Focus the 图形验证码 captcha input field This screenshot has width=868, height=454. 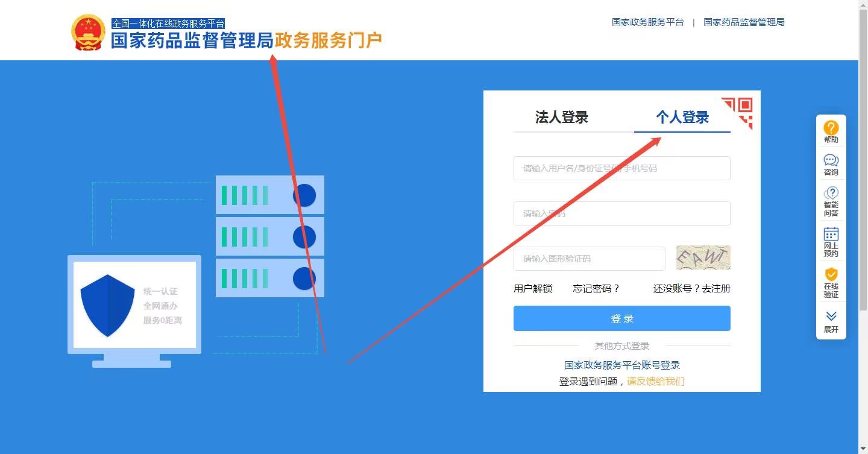pyautogui.click(x=590, y=259)
